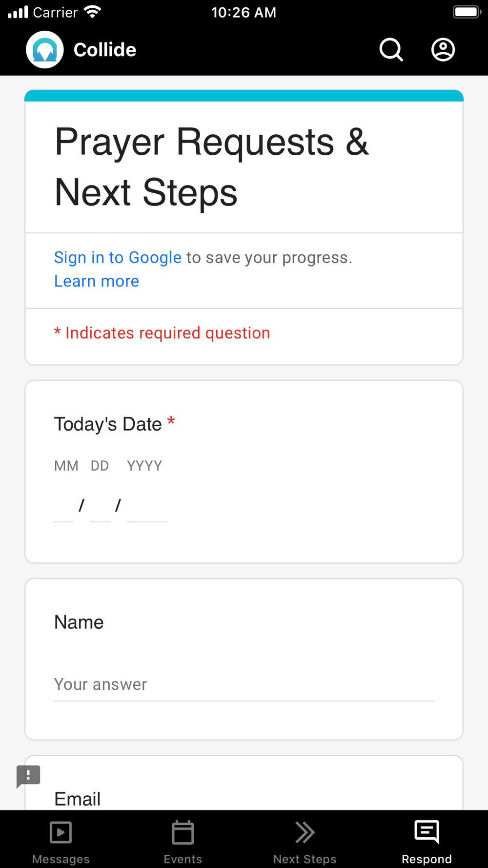Switch to the Events tab label

coord(183,859)
